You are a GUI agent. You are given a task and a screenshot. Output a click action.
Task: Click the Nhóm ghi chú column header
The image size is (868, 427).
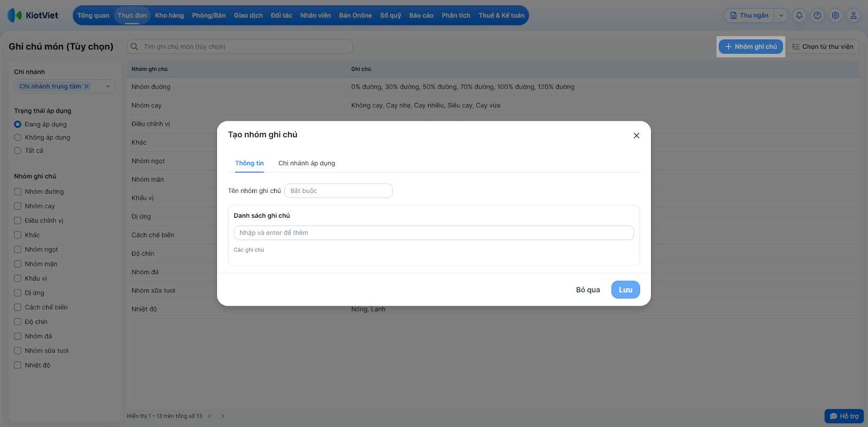point(150,69)
